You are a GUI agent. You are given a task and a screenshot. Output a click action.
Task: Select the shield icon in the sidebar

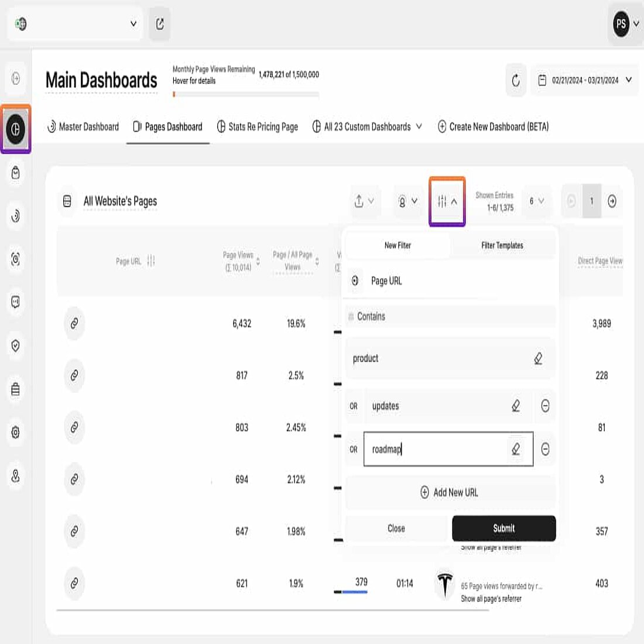[15, 345]
